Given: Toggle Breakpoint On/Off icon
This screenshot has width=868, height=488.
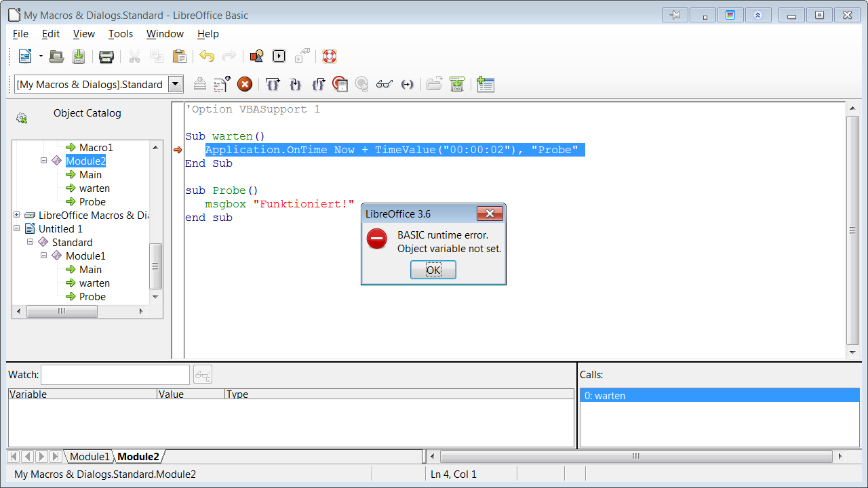Looking at the screenshot, I should pos(340,84).
